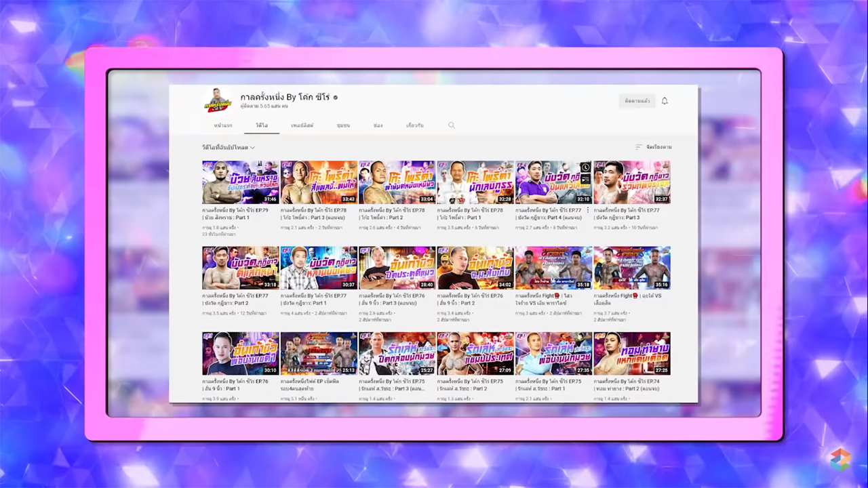
Task: Play the 25:13 video thumbnail
Action: click(319, 353)
